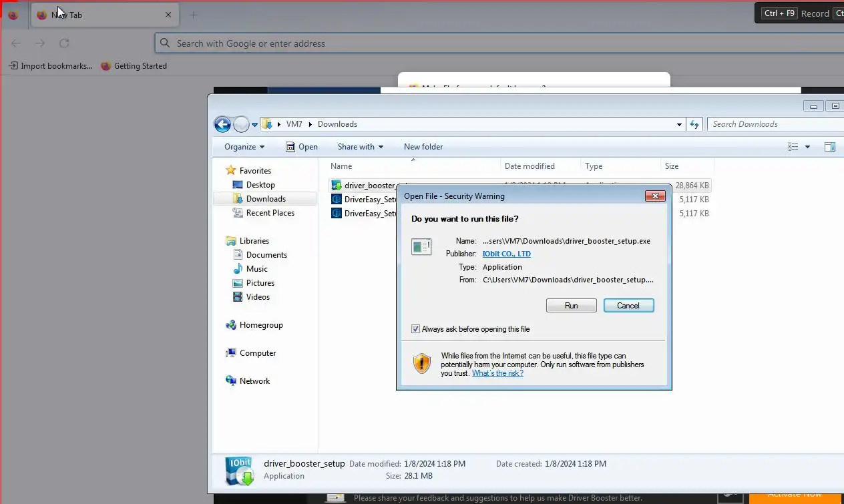Uncheck Always ask before opening this file
This screenshot has width=844, height=504.
pos(415,329)
